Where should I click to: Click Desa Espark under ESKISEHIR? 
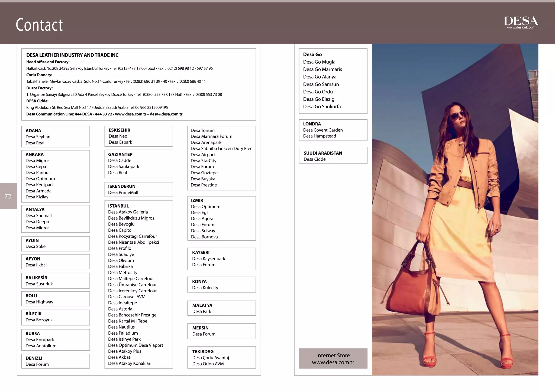pos(121,142)
